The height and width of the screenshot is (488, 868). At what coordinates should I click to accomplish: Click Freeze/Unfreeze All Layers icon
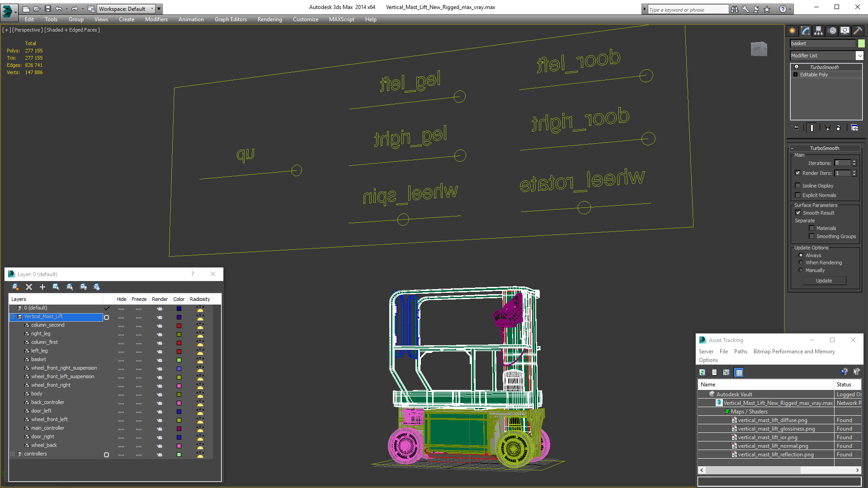coord(97,287)
